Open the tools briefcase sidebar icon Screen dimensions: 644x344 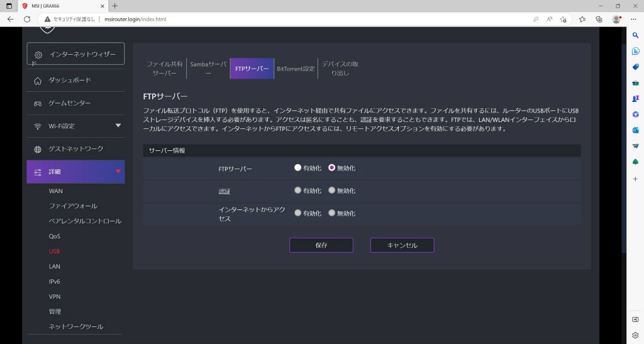pos(635,83)
